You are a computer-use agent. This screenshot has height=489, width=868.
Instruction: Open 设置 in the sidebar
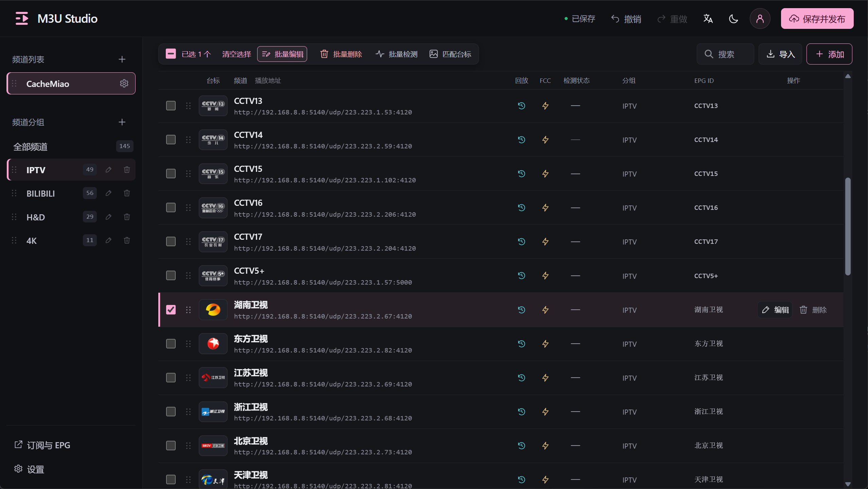coord(30,469)
